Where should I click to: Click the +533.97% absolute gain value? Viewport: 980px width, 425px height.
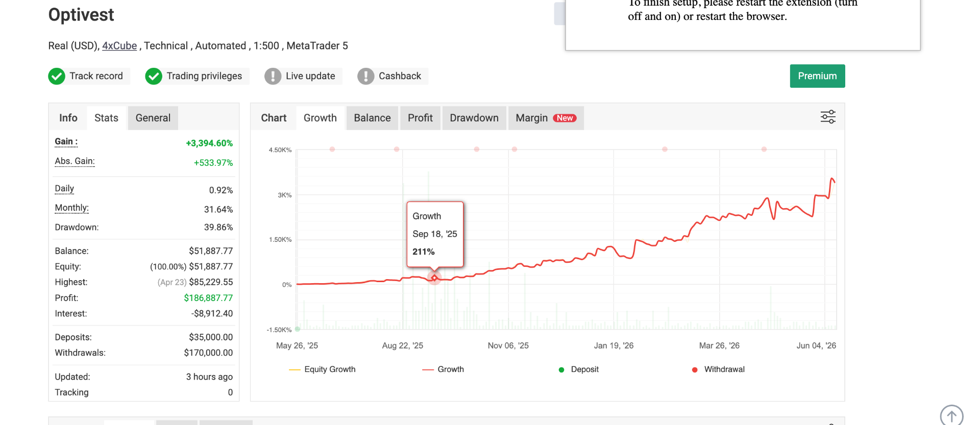[x=213, y=163]
